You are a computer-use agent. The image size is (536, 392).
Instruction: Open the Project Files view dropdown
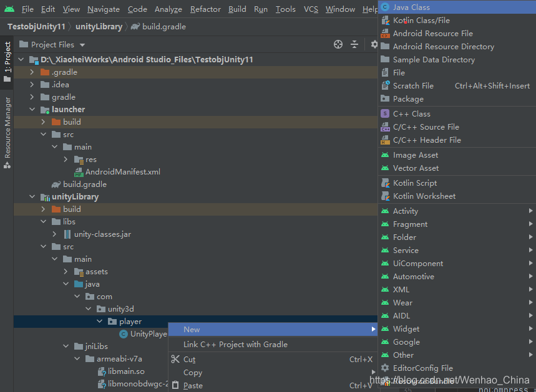52,45
